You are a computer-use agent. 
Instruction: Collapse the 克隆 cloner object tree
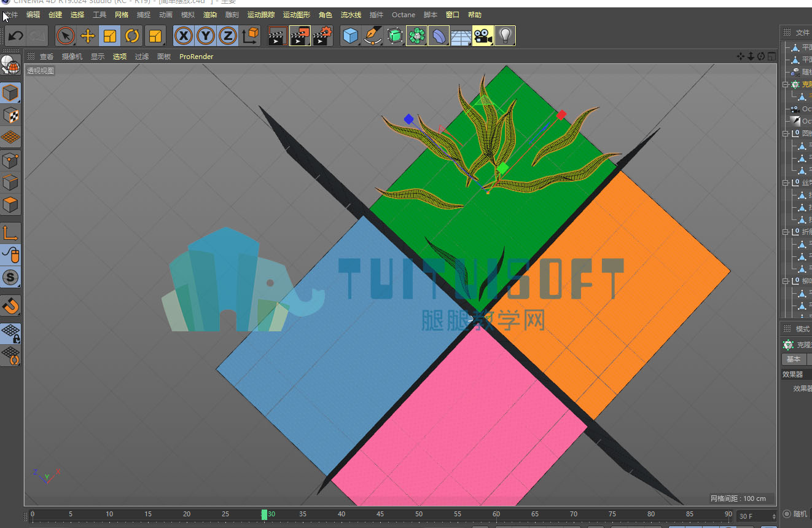click(x=786, y=84)
